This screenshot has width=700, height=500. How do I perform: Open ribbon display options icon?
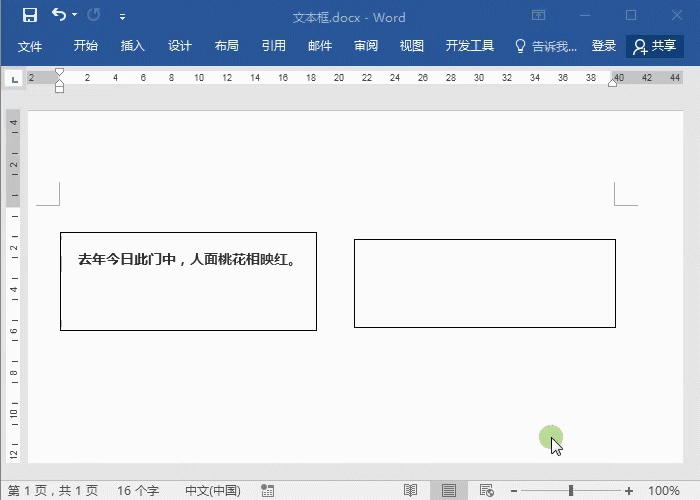(x=538, y=15)
